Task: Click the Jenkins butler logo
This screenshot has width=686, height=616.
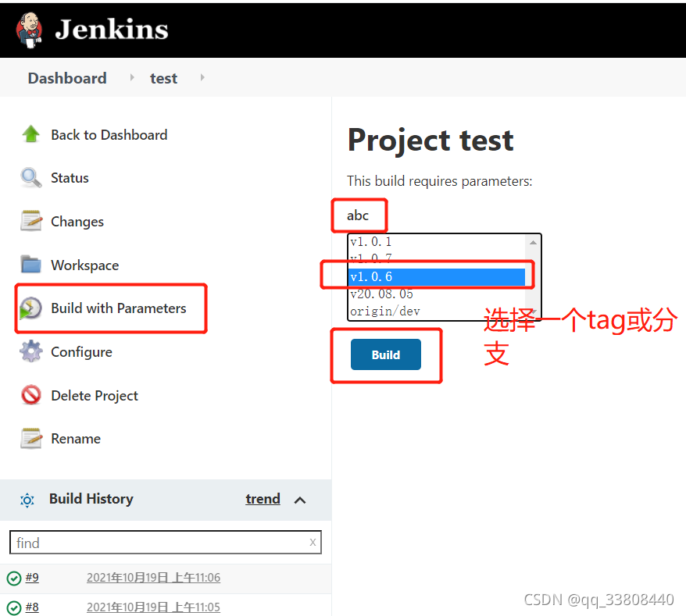Action: click(30, 30)
